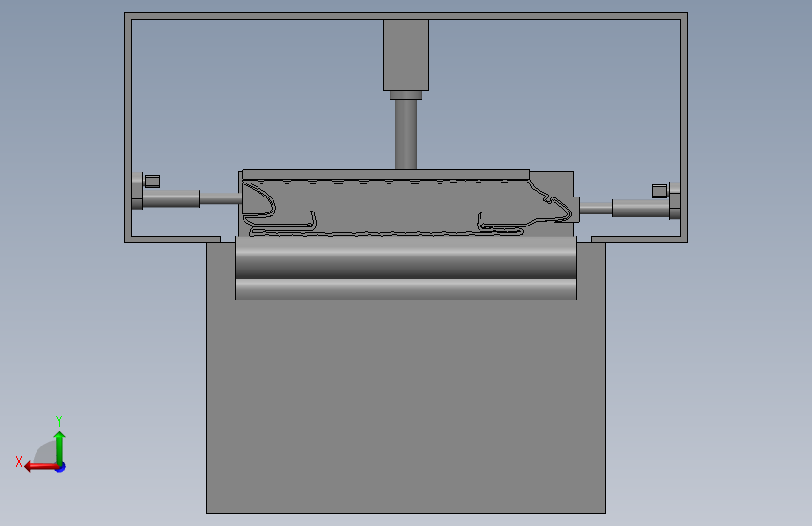812x526 pixels.
Task: Select the top beam of outer frame
Action: (406, 16)
